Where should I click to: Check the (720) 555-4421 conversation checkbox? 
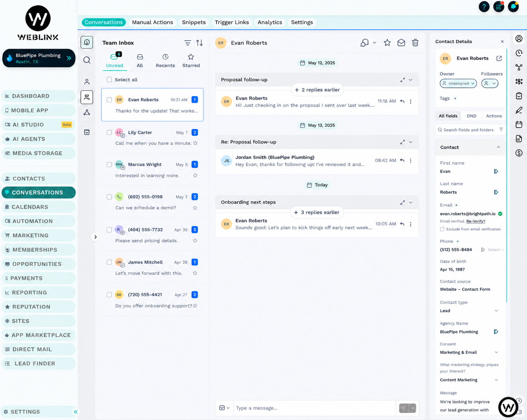click(x=109, y=295)
